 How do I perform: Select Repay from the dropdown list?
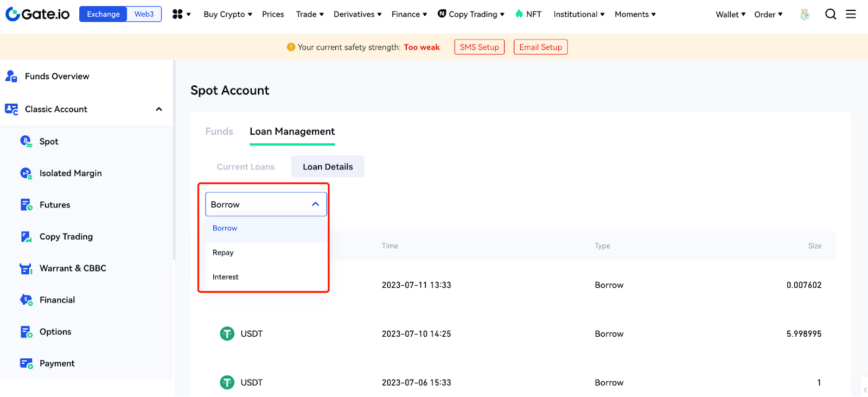click(223, 253)
